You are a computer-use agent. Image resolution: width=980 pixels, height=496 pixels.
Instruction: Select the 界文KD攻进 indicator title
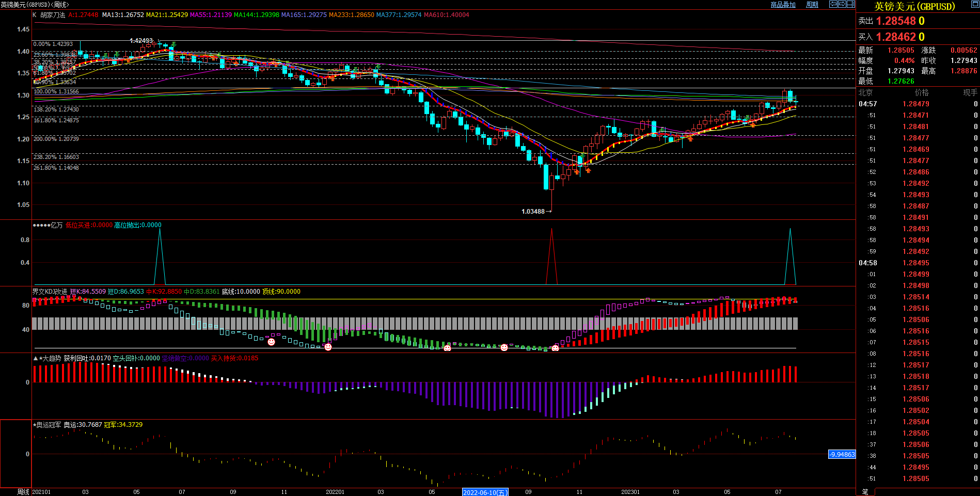[50, 292]
